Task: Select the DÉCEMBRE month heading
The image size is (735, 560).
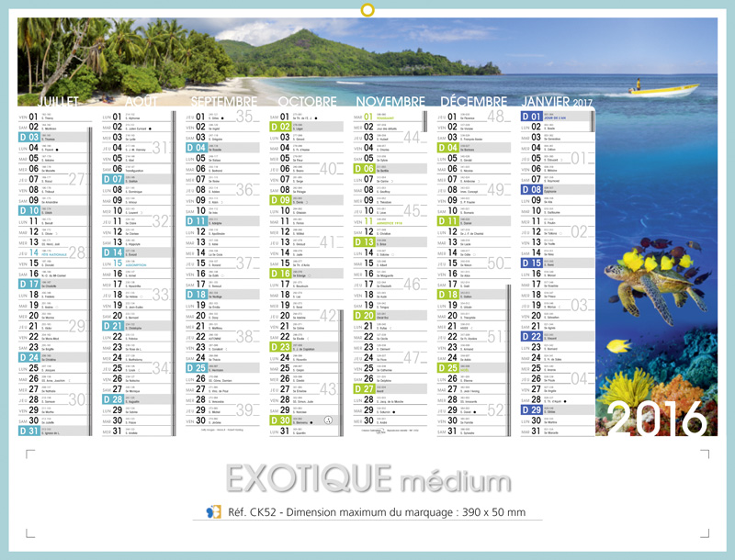Action: point(473,101)
